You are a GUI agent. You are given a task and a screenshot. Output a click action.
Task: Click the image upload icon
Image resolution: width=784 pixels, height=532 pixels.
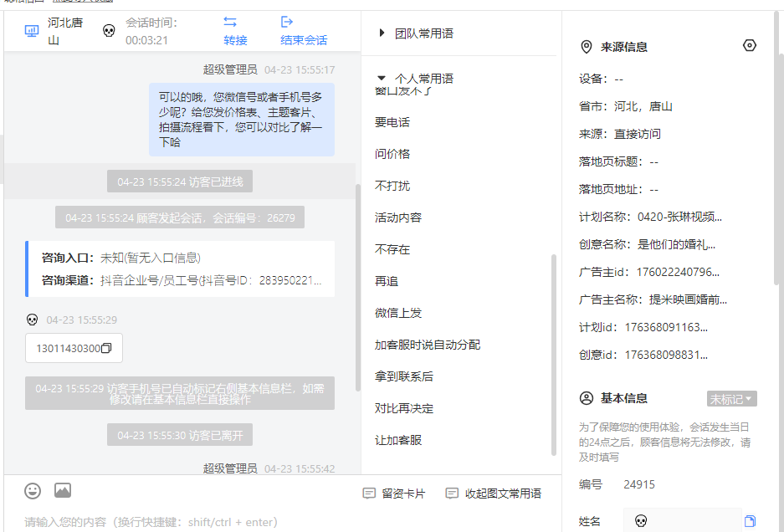63,490
